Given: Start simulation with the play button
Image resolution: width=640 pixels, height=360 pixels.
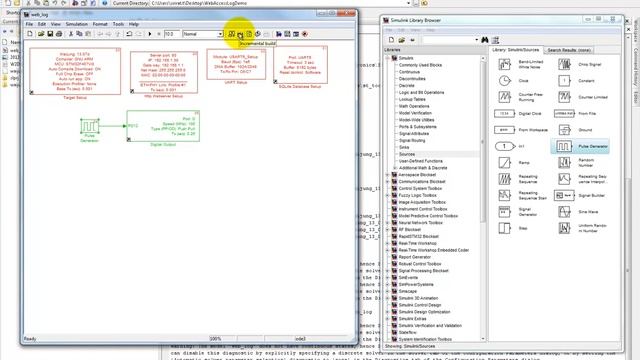Looking at the screenshot, I should tap(150, 34).
